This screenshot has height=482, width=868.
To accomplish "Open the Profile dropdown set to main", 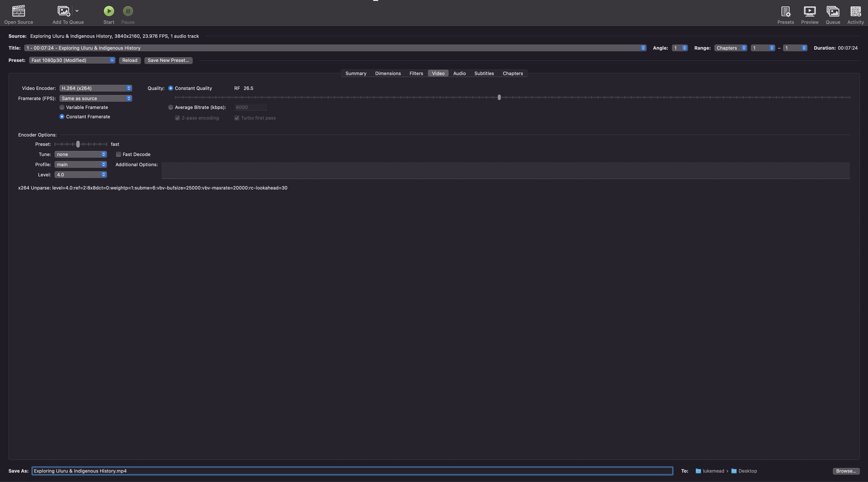I will point(80,164).
